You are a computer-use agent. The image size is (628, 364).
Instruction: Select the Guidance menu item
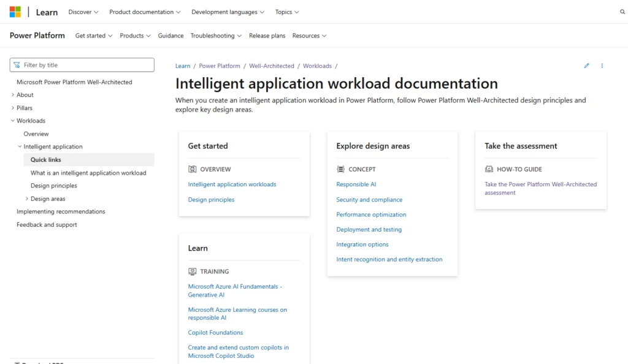click(170, 36)
